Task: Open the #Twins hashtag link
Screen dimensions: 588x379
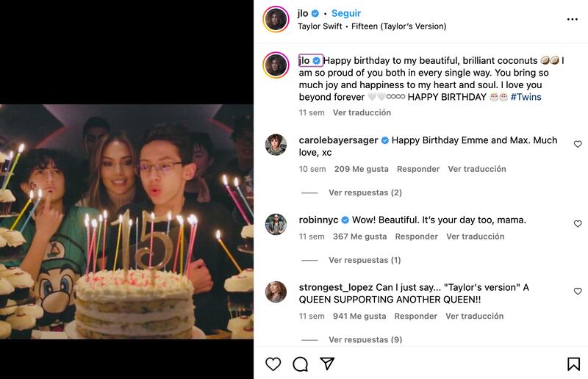Action: [526, 97]
